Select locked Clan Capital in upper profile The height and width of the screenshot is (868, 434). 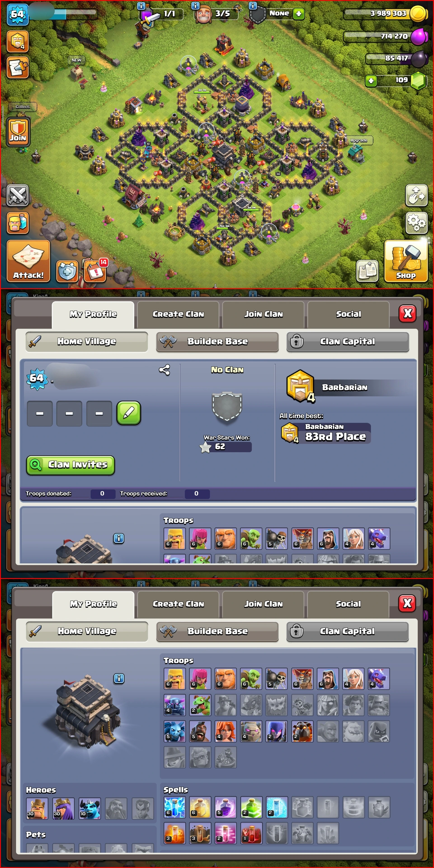[348, 342]
